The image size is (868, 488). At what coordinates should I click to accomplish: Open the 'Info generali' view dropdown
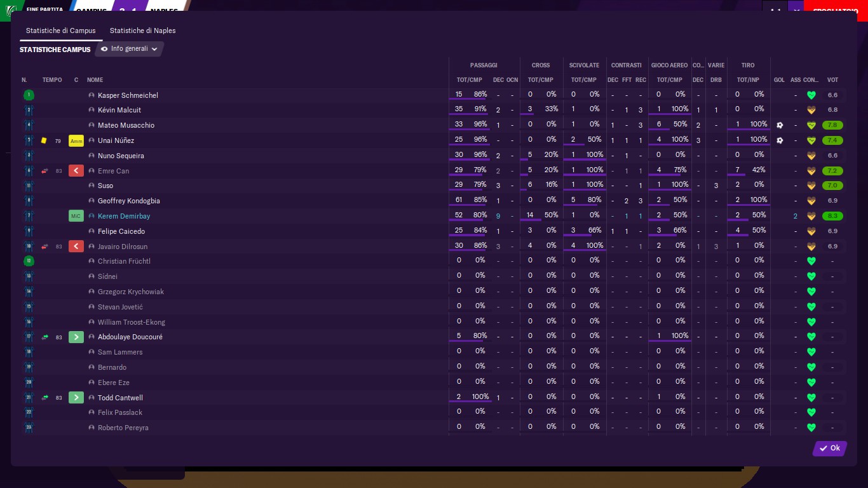(x=130, y=49)
